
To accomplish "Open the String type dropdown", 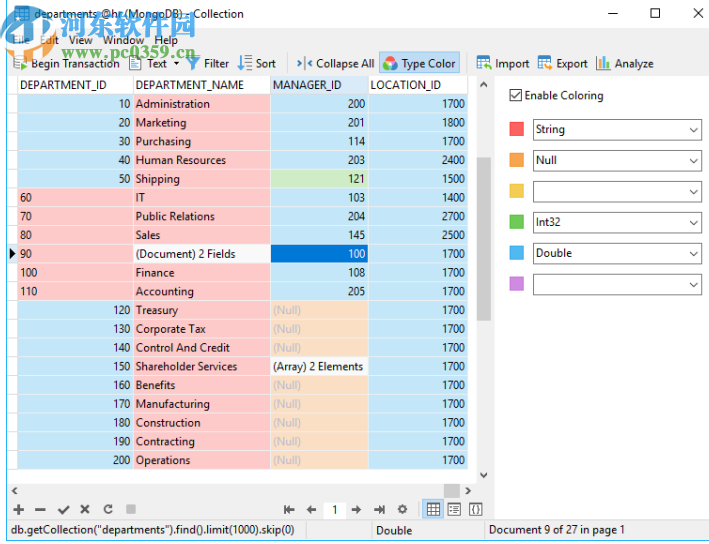I will click(x=617, y=130).
